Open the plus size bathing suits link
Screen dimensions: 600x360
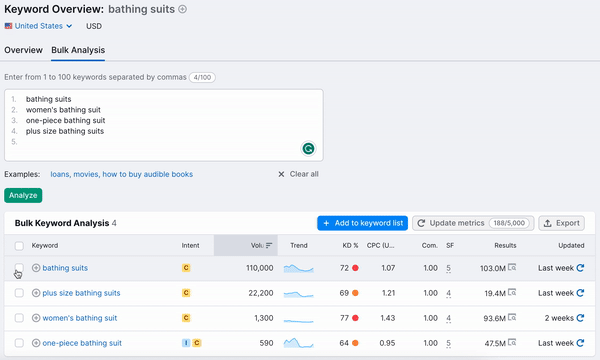pyautogui.click(x=81, y=293)
